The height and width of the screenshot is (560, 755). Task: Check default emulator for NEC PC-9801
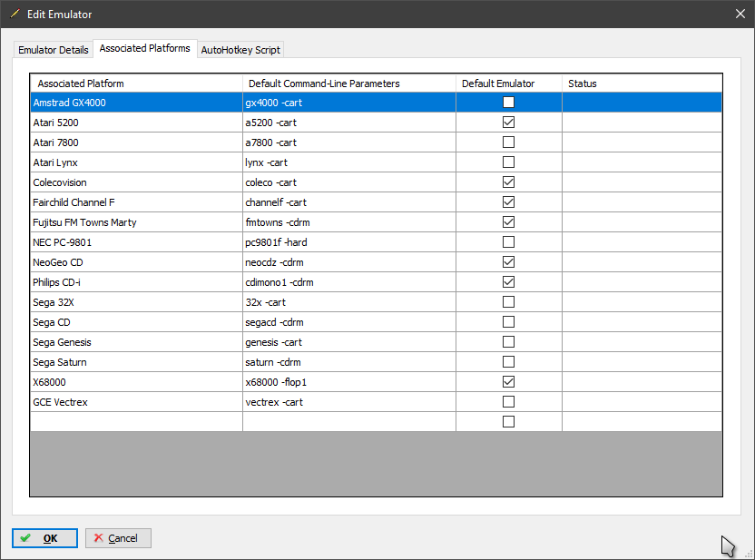coord(508,242)
